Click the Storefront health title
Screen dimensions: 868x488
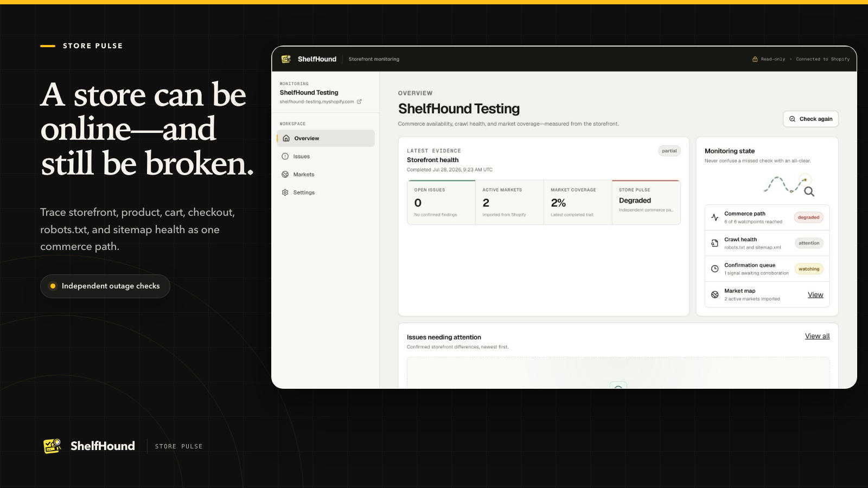[x=432, y=160]
